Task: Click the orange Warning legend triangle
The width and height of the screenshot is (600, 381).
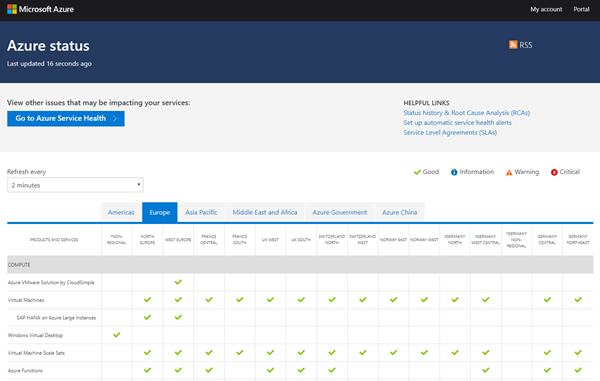Action: (509, 173)
